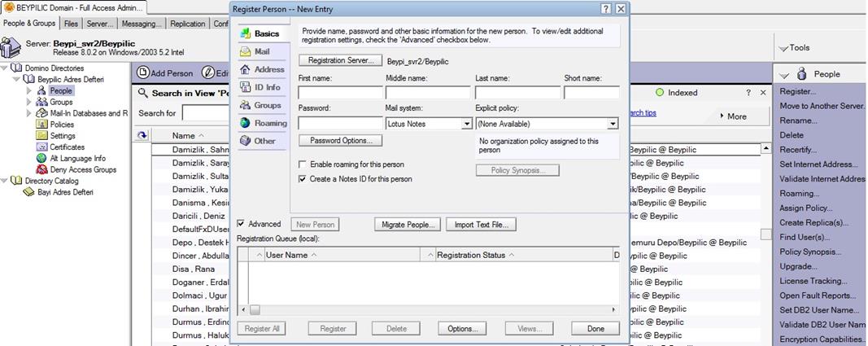Click the Last name input field
This screenshot has width=868, height=346.
point(517,93)
